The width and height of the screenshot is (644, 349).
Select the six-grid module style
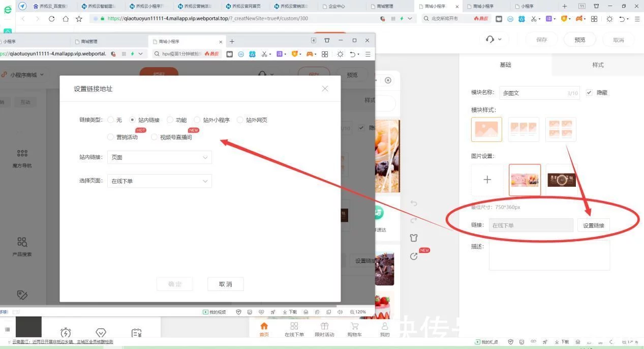pyautogui.click(x=561, y=129)
